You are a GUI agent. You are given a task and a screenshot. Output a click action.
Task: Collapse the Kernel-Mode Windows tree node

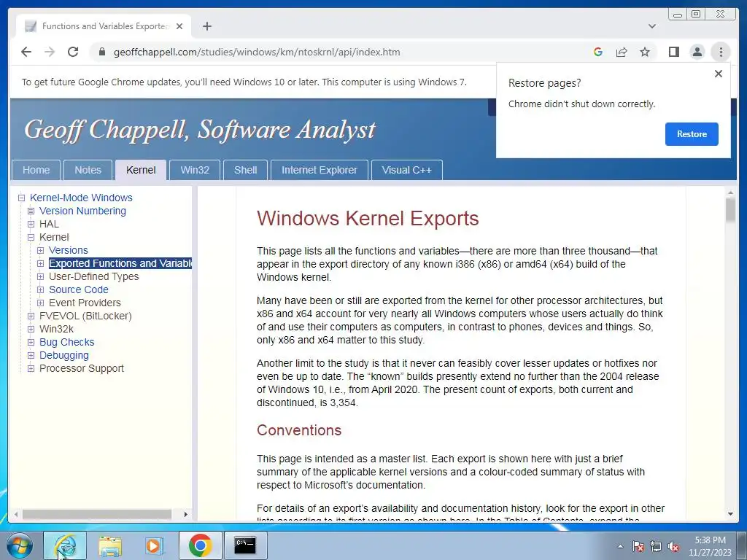[21, 198]
